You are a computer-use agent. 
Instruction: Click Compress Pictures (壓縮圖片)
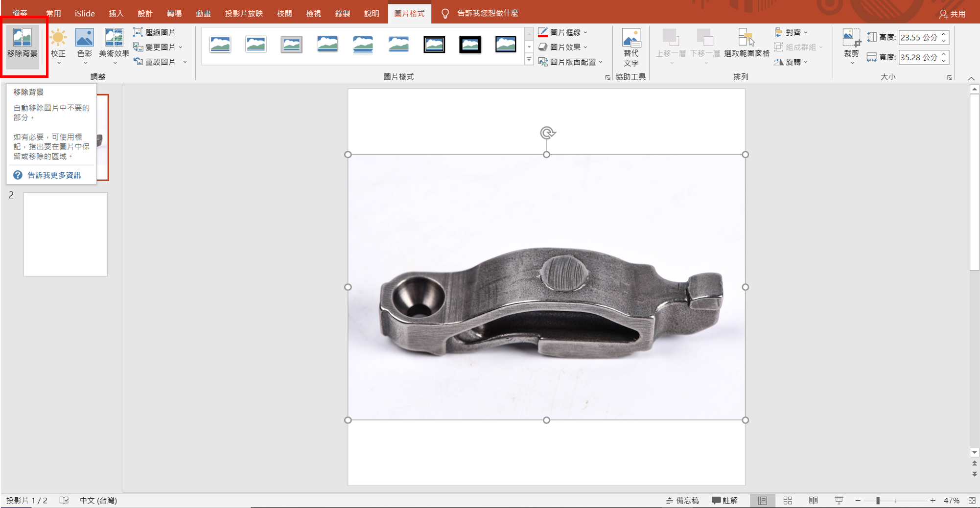click(155, 32)
